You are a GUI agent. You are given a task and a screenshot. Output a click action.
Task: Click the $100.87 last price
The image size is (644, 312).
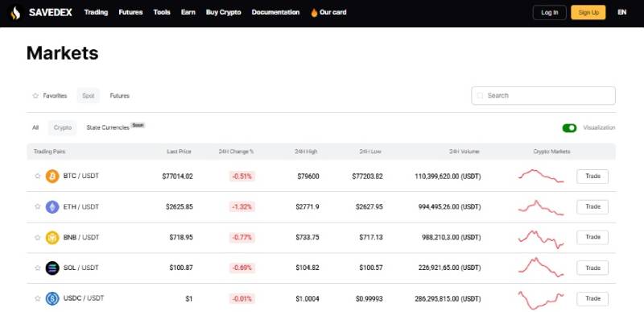coord(180,268)
